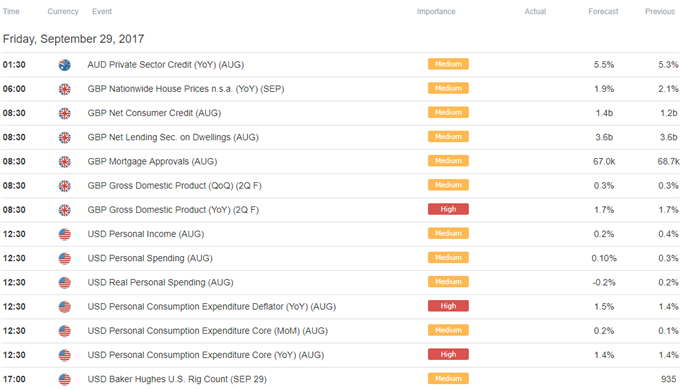Click the Event column header
Viewport: 680px width, 389px height.
tap(102, 12)
